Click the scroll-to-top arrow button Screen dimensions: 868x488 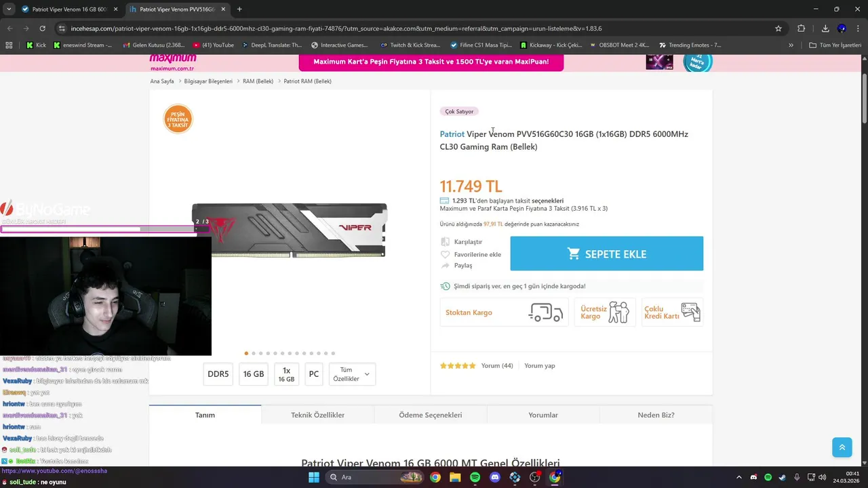coord(842,447)
